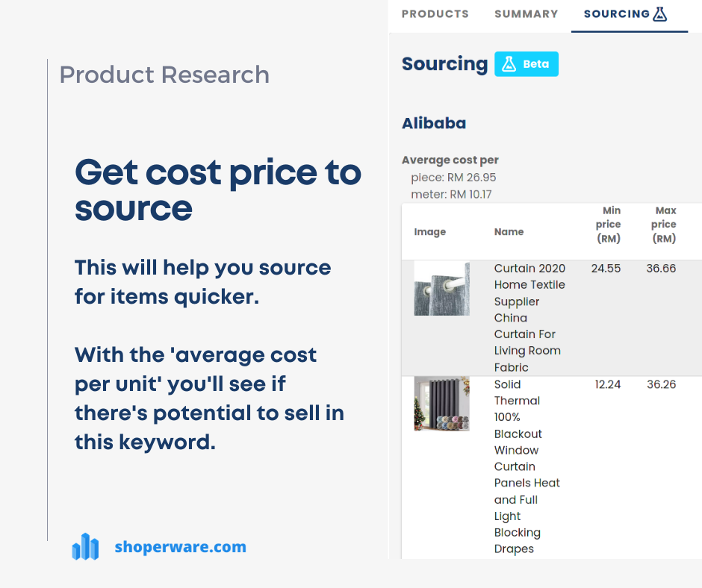This screenshot has height=588, width=702.
Task: Click the Average cost per label
Action: (x=450, y=160)
